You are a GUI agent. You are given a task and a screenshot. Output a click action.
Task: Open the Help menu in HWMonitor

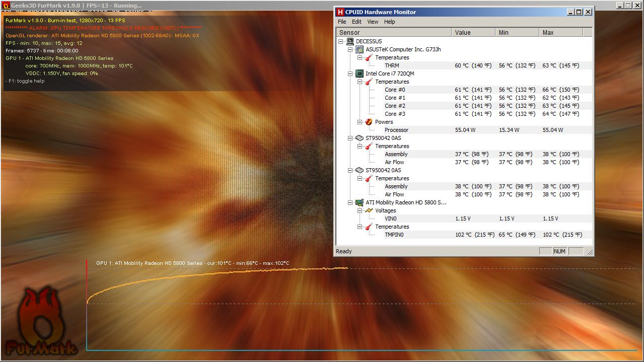(x=390, y=22)
